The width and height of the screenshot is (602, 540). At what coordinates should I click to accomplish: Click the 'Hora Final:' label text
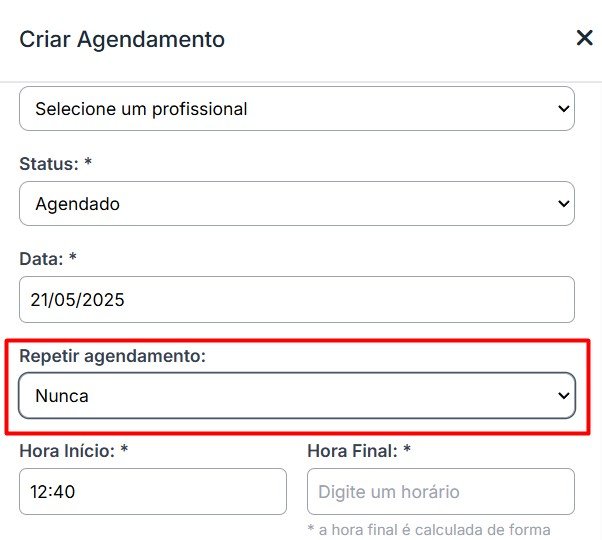click(352, 451)
